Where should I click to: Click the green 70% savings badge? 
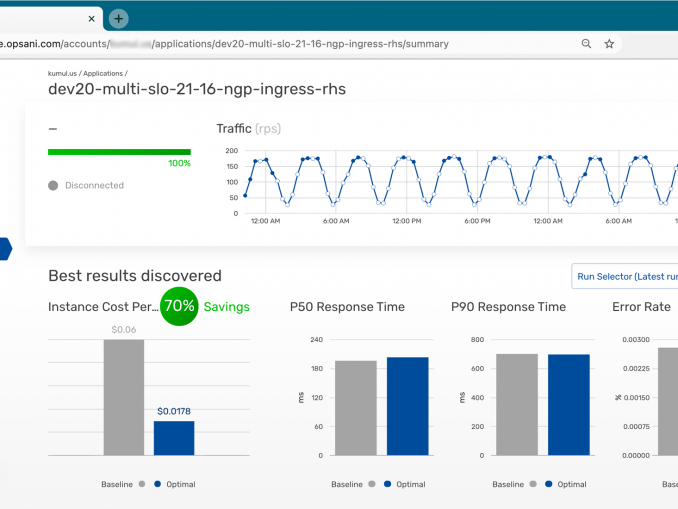tap(179, 307)
